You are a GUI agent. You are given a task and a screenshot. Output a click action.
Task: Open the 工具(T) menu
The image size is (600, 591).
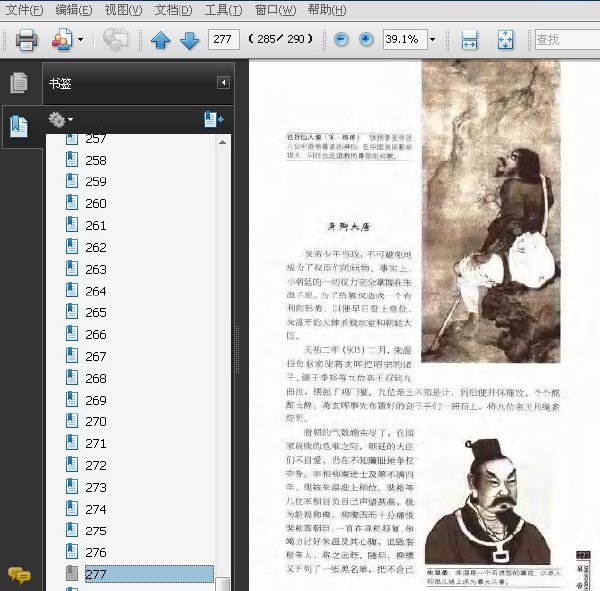223,10
